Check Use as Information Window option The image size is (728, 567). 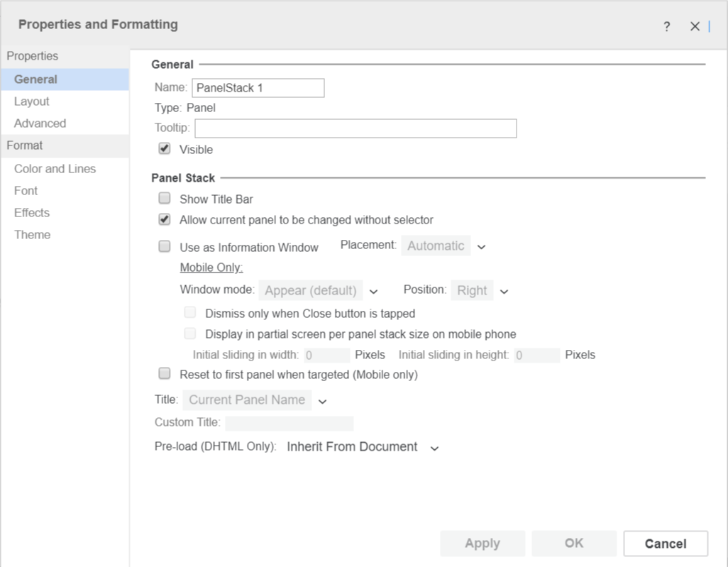[165, 247]
